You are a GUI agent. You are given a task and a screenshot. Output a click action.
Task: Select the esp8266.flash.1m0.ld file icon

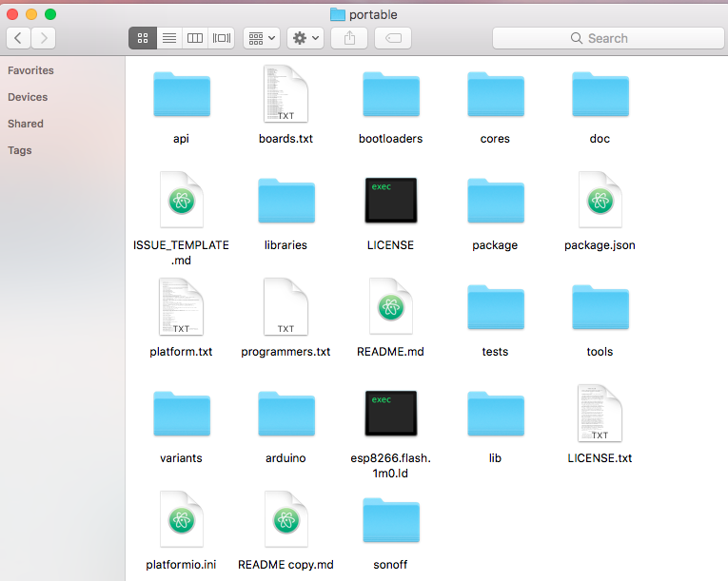[391, 413]
